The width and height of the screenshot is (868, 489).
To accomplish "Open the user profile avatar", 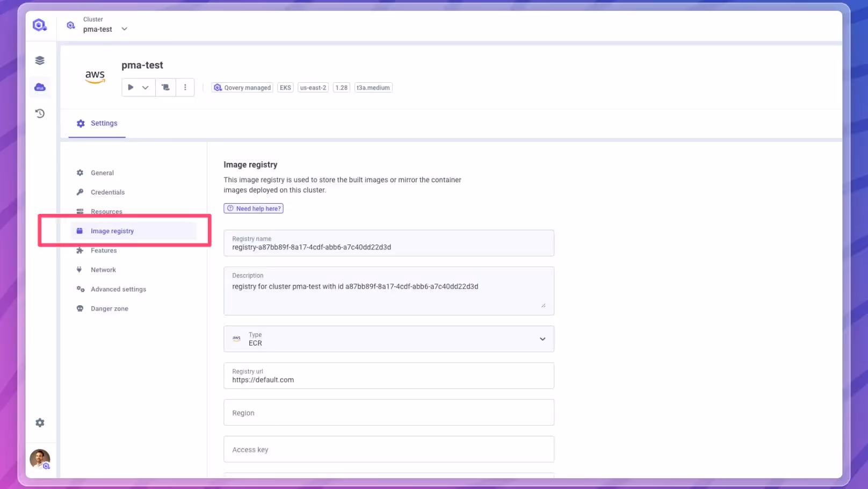I will (x=39, y=459).
